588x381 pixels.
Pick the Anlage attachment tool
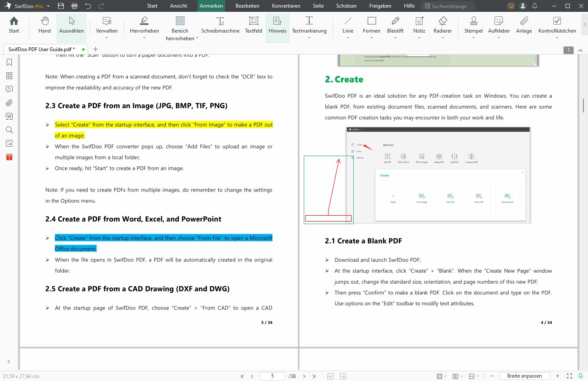[524, 25]
